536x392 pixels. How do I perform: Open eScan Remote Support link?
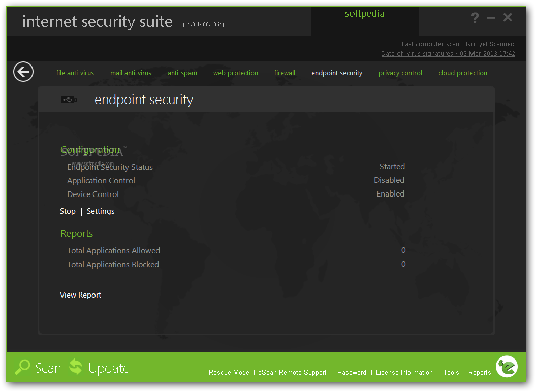[x=292, y=373]
